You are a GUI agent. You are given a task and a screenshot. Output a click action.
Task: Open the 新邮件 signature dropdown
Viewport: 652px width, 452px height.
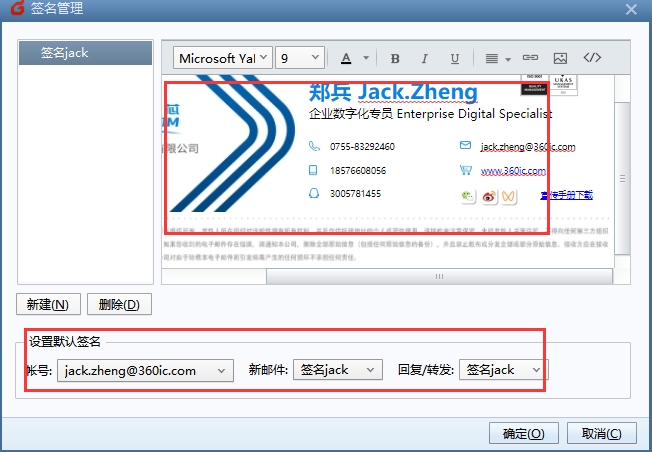(x=338, y=370)
